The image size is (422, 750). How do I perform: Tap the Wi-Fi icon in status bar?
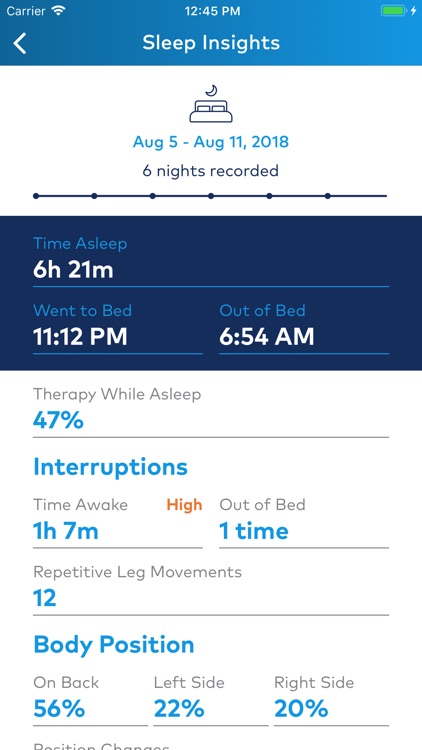coord(59,11)
